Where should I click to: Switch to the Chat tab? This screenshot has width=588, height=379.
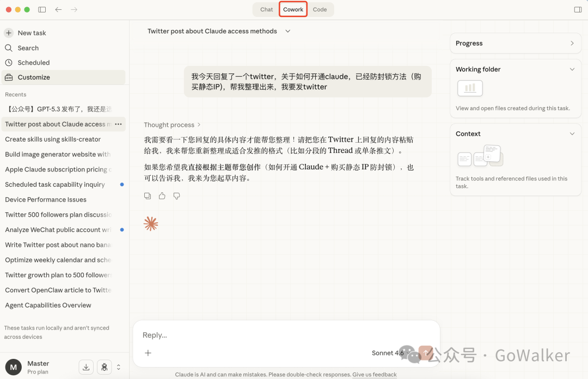coord(267,9)
